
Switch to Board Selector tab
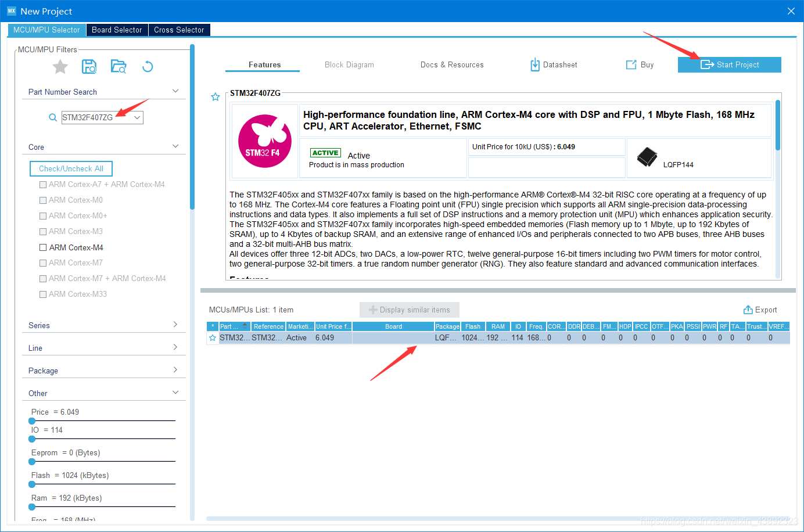[117, 30]
